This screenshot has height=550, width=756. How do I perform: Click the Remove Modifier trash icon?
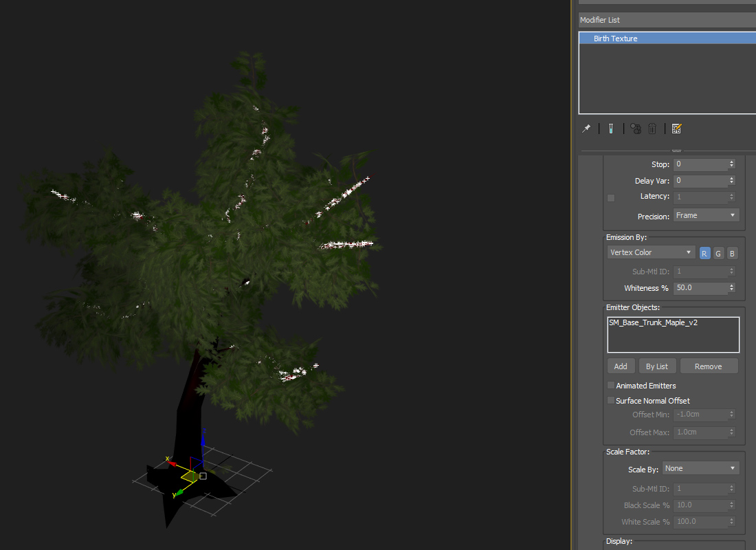[x=652, y=129]
